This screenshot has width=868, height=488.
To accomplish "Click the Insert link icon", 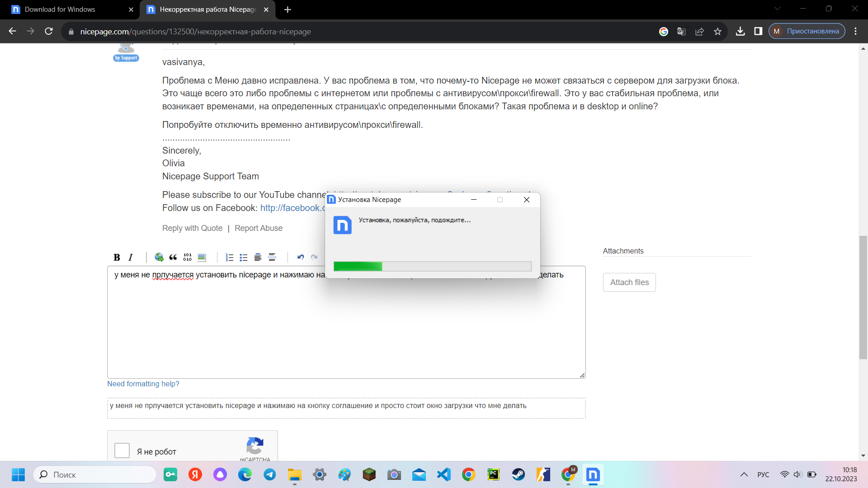I will coord(159,257).
